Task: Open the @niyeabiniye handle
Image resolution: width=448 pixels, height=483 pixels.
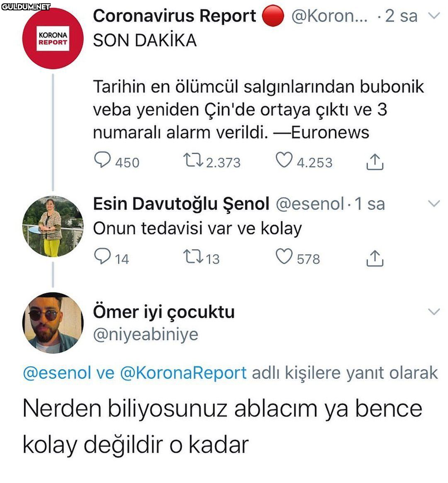Action: pyautogui.click(x=146, y=334)
